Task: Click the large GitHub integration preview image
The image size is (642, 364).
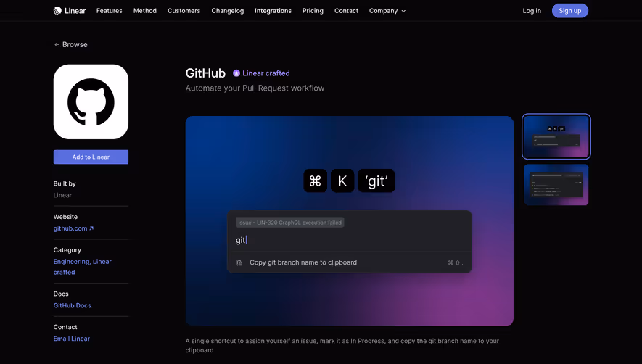Action: (349, 220)
